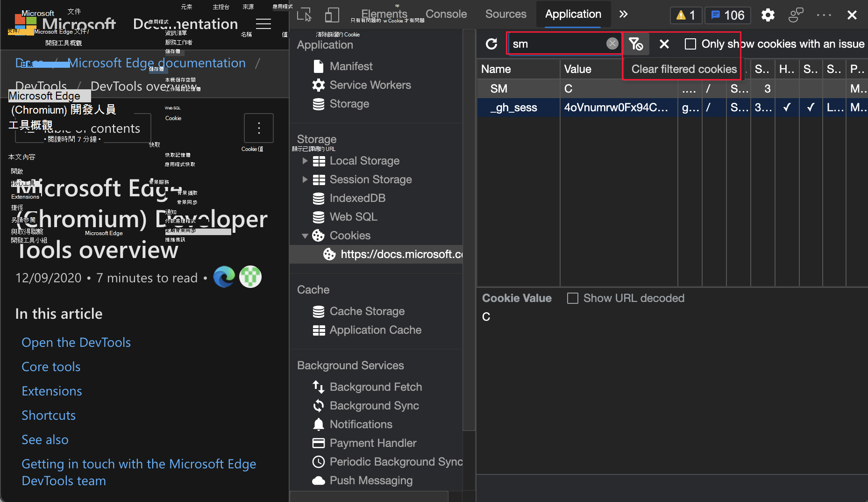This screenshot has height=502, width=868.
Task: Click the inspect element picker icon
Action: [x=304, y=14]
